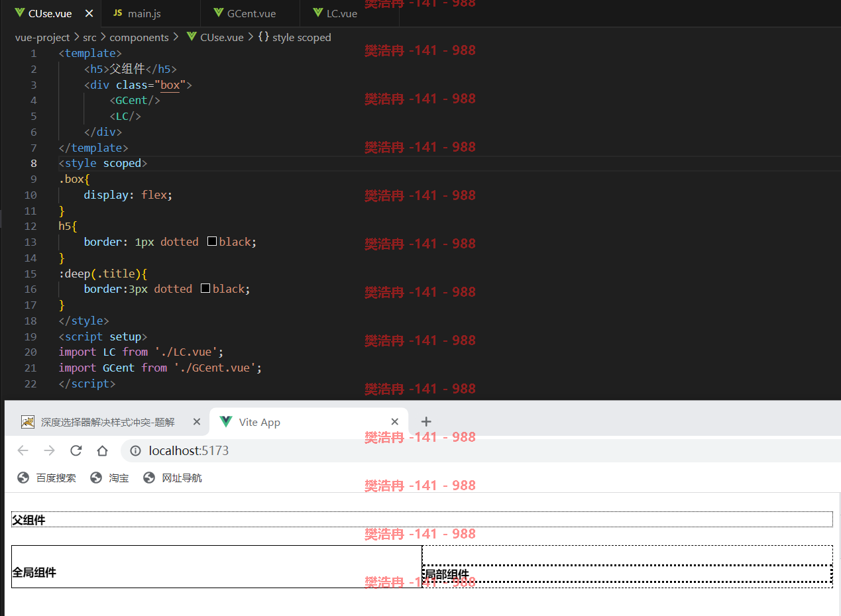Screen dimensions: 841x616
Task: Click the 局部组件 dotted box
Action: (628, 574)
